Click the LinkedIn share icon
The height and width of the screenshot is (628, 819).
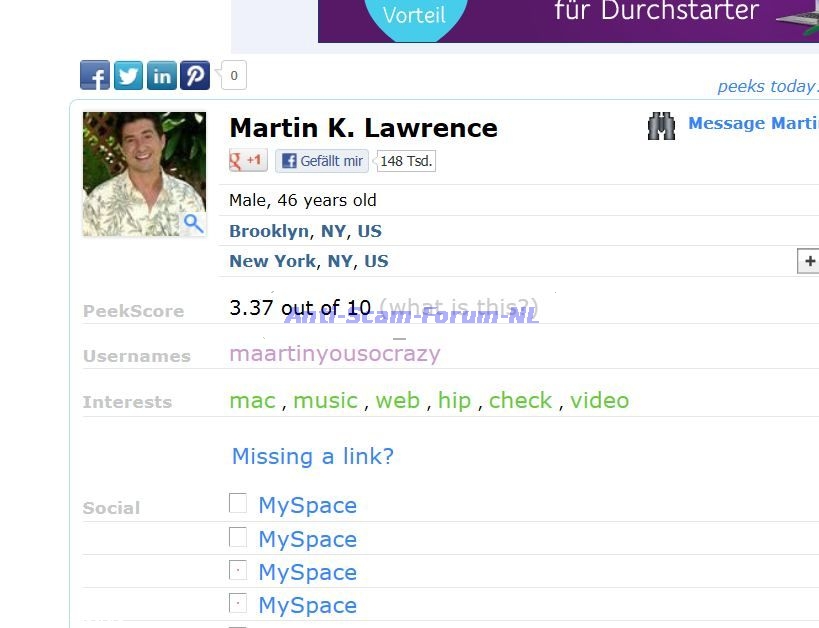pos(161,75)
